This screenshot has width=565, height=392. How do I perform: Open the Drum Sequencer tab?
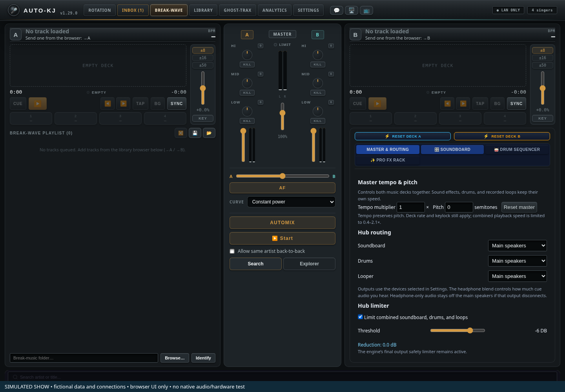coord(517,150)
